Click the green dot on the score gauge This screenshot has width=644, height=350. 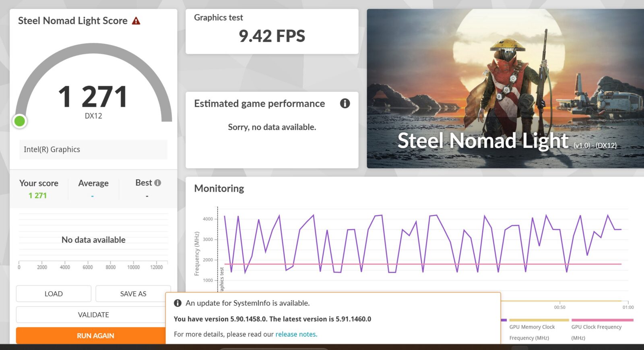pyautogui.click(x=19, y=121)
